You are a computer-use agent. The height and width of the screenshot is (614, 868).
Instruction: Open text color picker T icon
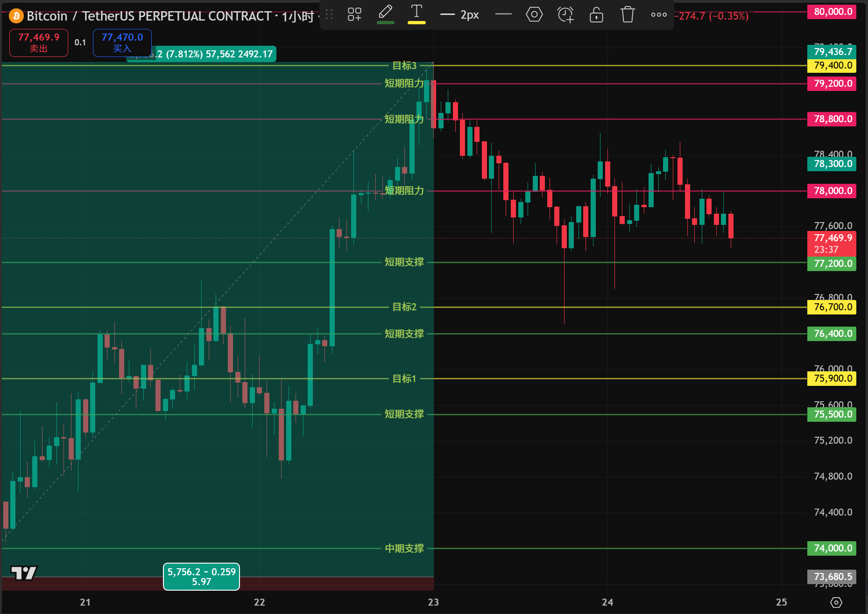(416, 15)
